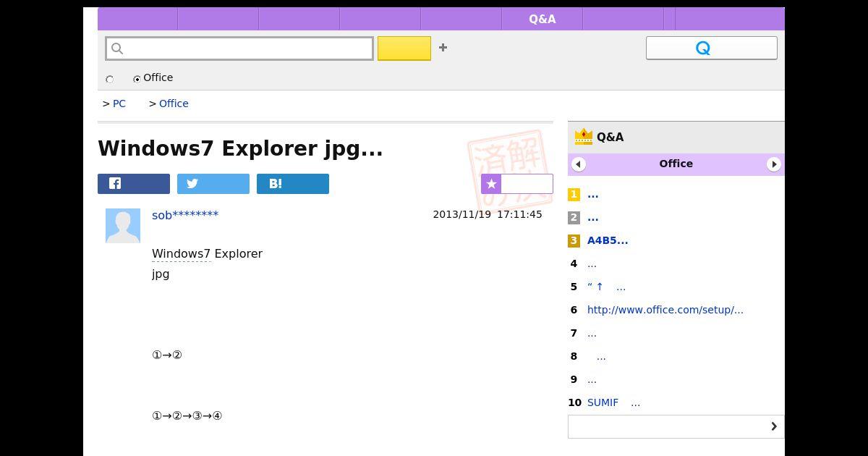Focus the search input field
The width and height of the screenshot is (868, 456).
tap(239, 48)
